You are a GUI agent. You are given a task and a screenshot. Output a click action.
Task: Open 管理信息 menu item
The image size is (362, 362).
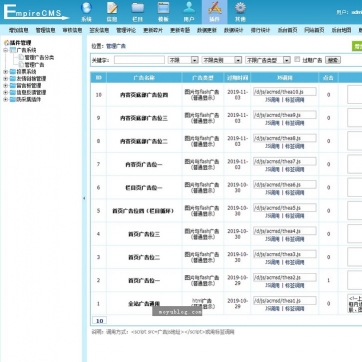pos(45,30)
